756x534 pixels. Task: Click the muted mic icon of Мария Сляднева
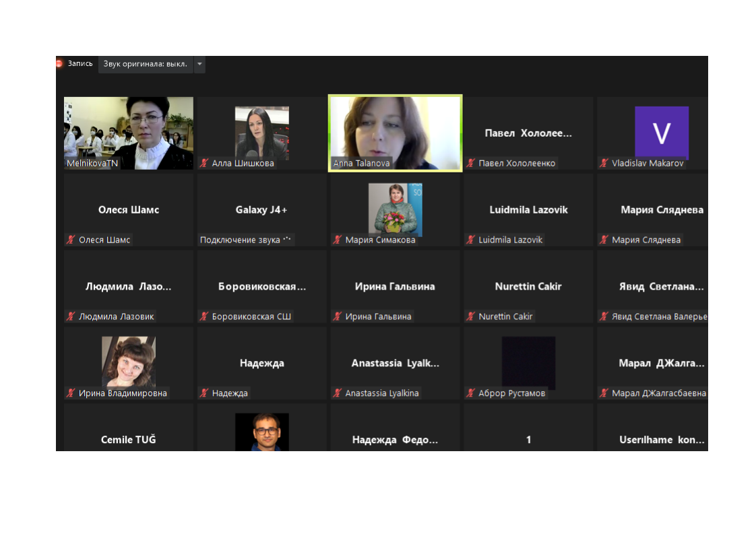pos(604,240)
